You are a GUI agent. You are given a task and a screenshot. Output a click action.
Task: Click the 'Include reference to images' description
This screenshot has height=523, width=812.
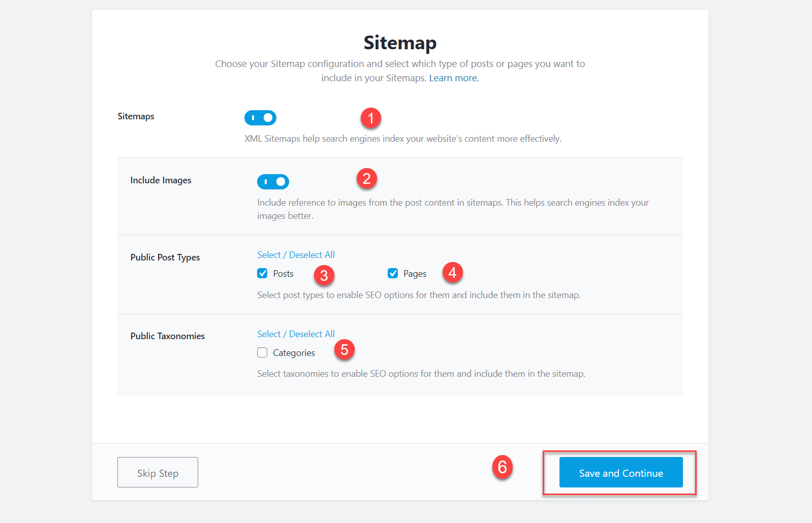point(453,209)
